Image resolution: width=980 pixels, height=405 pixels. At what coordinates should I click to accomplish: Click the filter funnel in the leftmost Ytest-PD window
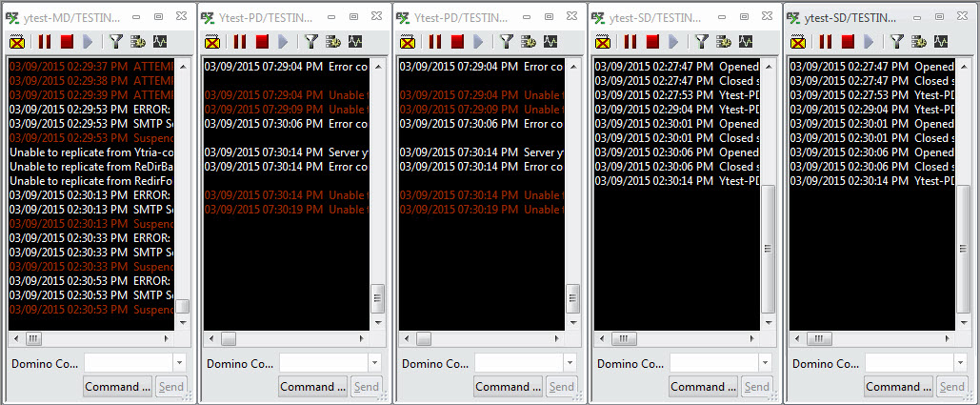310,41
